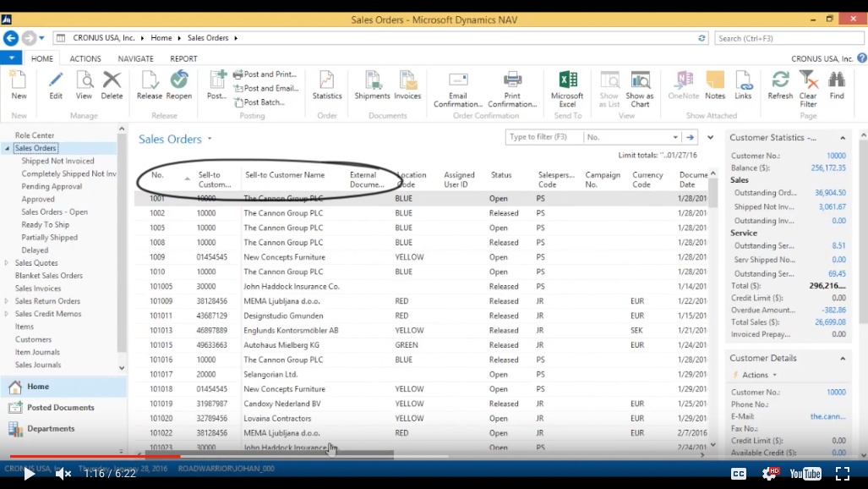Open the Help question mark icon
The width and height of the screenshot is (868, 489).
pyautogui.click(x=862, y=58)
